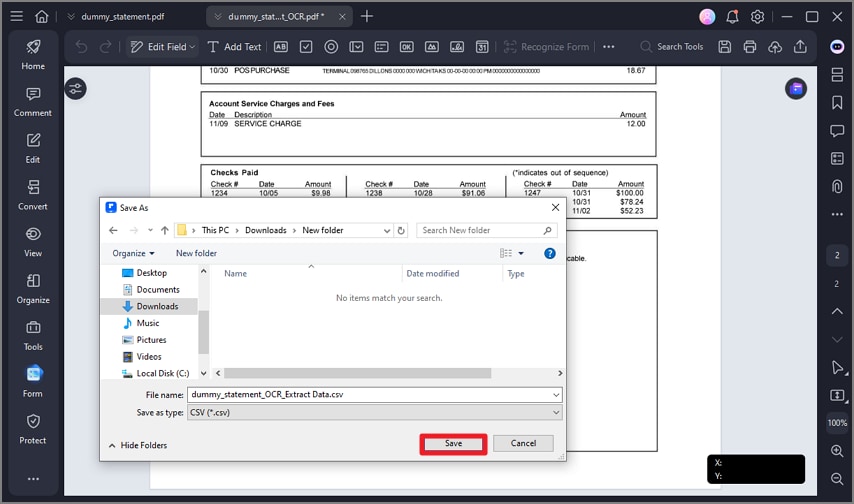Click the Search New folder field
This screenshot has height=504, width=854.
point(486,230)
